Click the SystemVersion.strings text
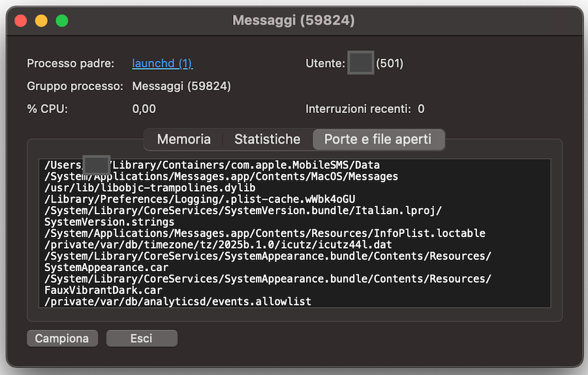588x375 pixels. pos(109,222)
